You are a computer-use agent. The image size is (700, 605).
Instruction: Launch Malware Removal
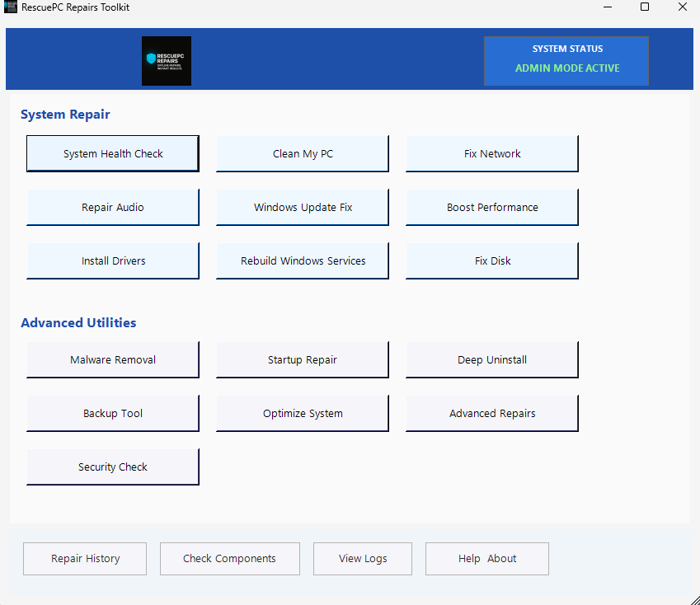click(x=113, y=359)
